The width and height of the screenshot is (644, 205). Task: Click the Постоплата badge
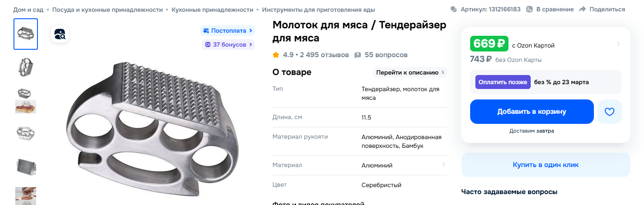[x=227, y=31]
